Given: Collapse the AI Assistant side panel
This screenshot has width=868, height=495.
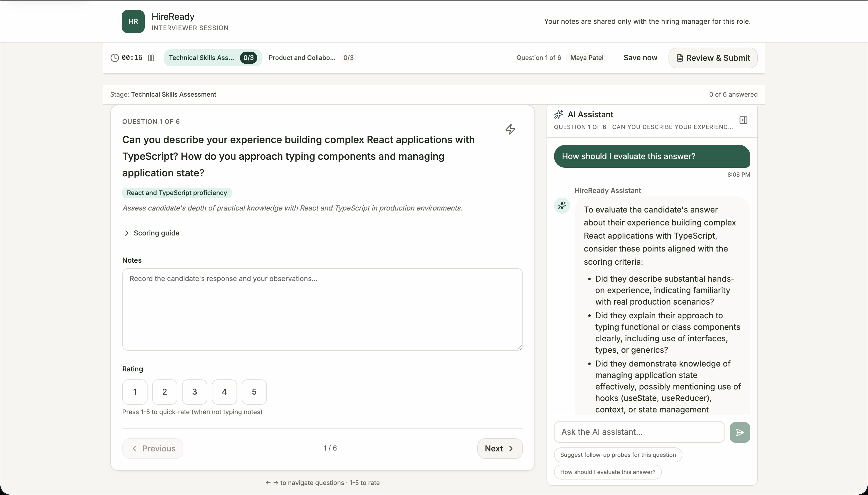Looking at the screenshot, I should [x=744, y=120].
